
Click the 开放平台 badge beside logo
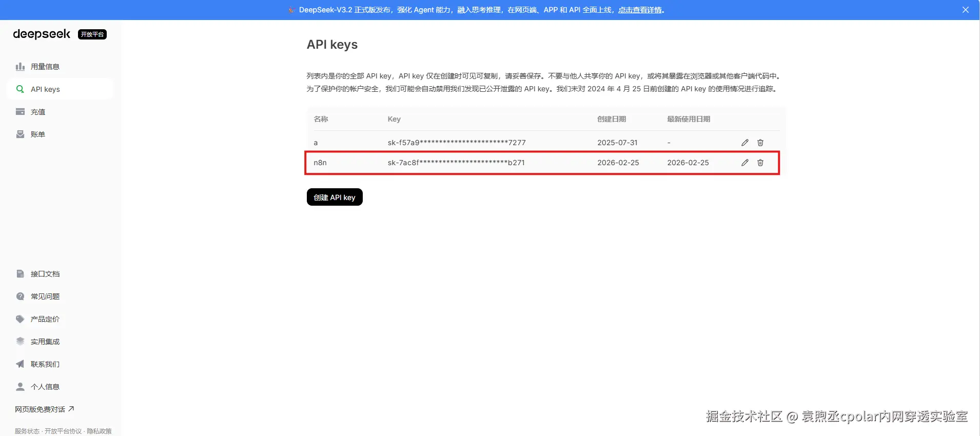[92, 34]
